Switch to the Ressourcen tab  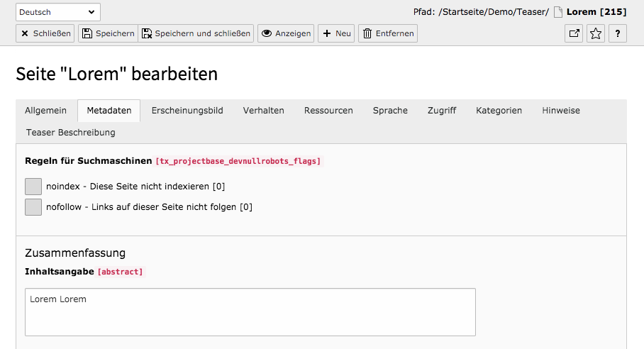328,111
